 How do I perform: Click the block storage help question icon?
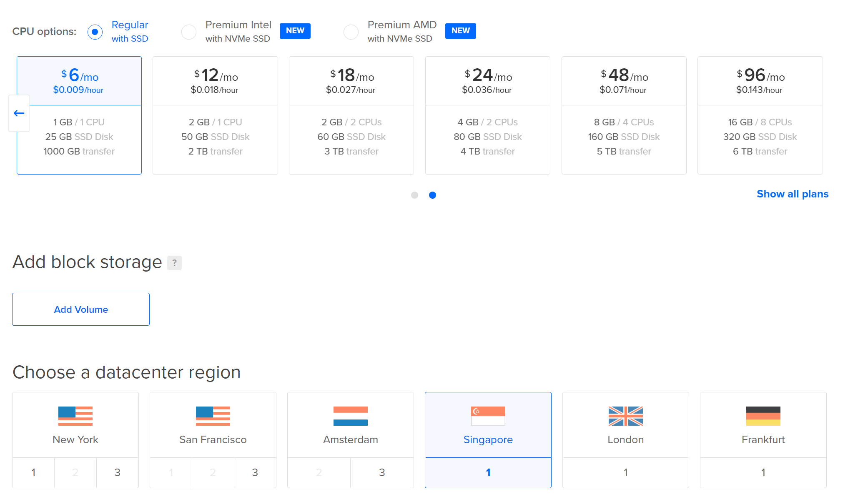[174, 263]
